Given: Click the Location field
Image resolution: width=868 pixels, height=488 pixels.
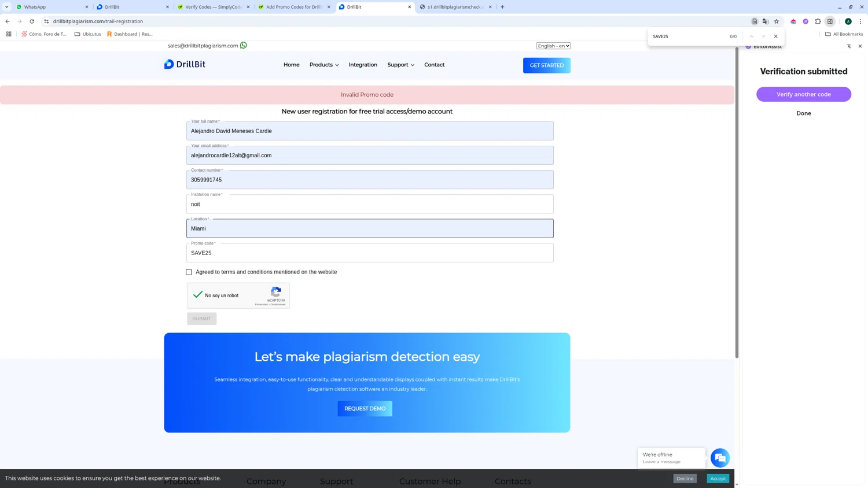Looking at the screenshot, I should coord(370,228).
